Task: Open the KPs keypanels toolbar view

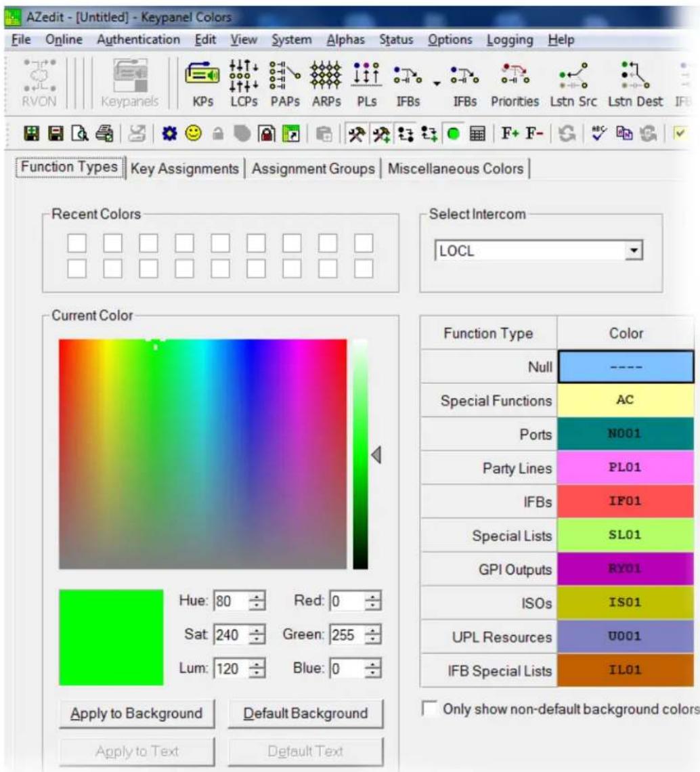Action: (202, 84)
